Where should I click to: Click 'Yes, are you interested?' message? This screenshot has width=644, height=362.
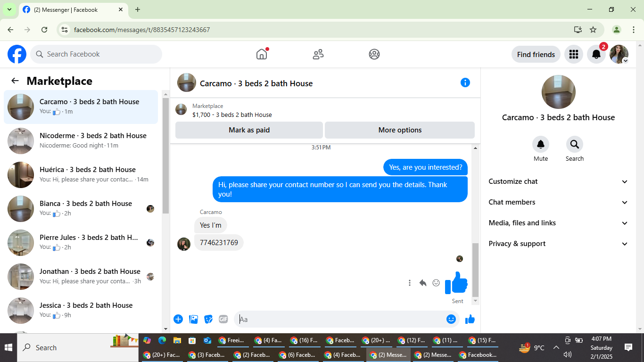425,167
